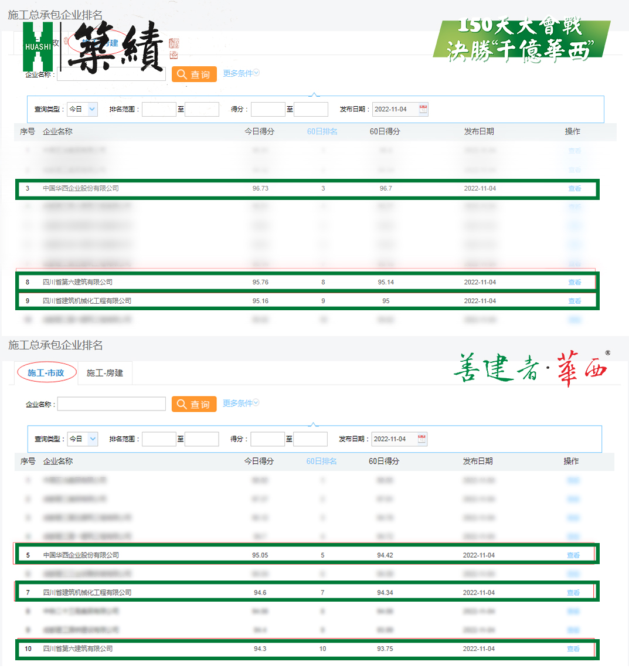This screenshot has height=672, width=629.
Task: Click the 今日得分 header in the lower table
Action: point(259,461)
